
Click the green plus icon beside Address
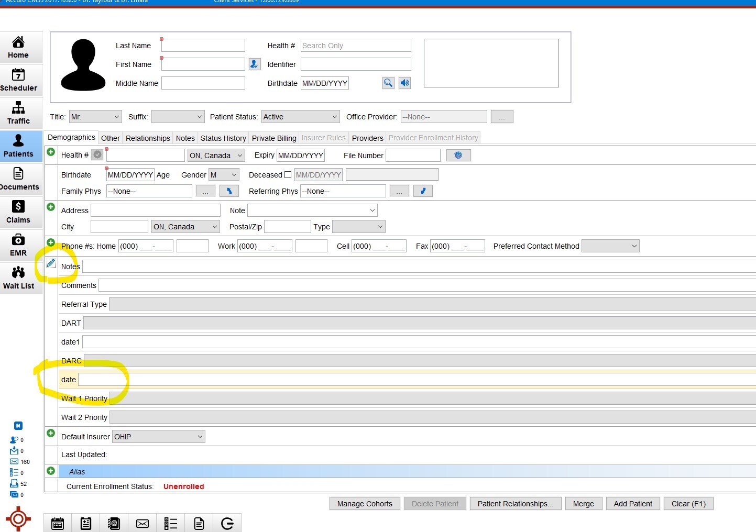pos(51,207)
